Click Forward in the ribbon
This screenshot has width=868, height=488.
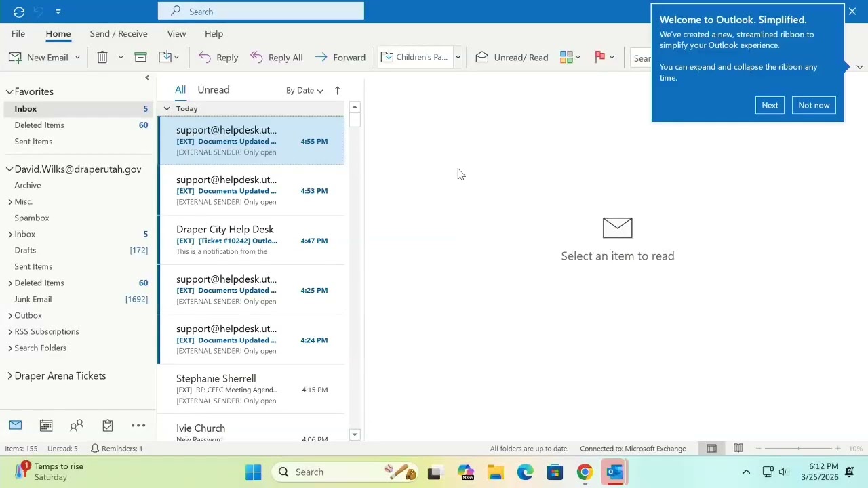pyautogui.click(x=340, y=58)
